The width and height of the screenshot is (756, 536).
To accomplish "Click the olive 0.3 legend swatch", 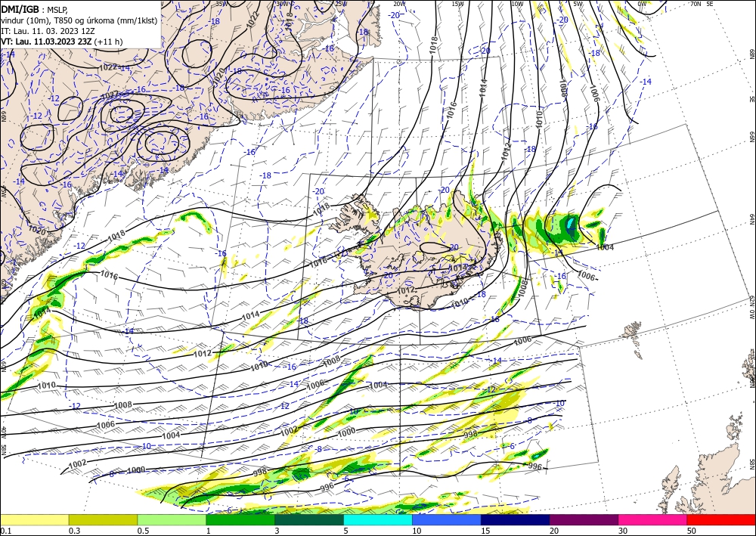I will pyautogui.click(x=103, y=520).
